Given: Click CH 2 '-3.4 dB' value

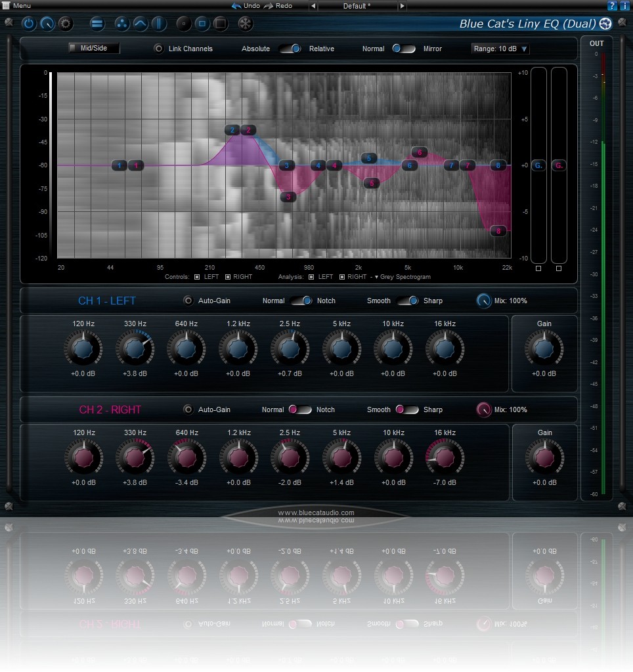Looking at the screenshot, I should point(186,482).
